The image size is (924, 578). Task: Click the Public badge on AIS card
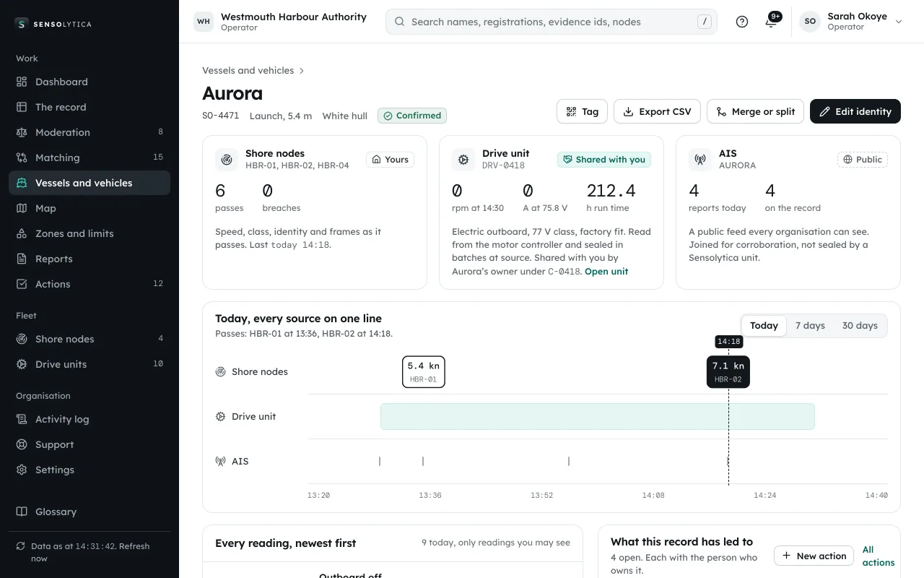coord(863,160)
